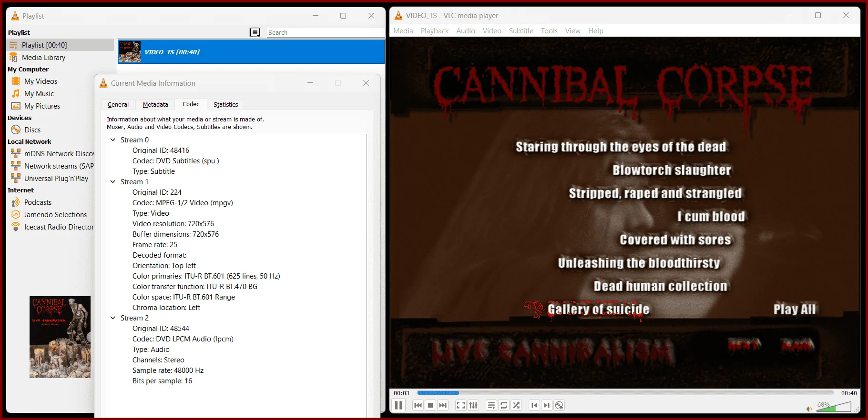Screen dimensions: 868x420
Task: Jump to previous chapter
Action: point(534,405)
